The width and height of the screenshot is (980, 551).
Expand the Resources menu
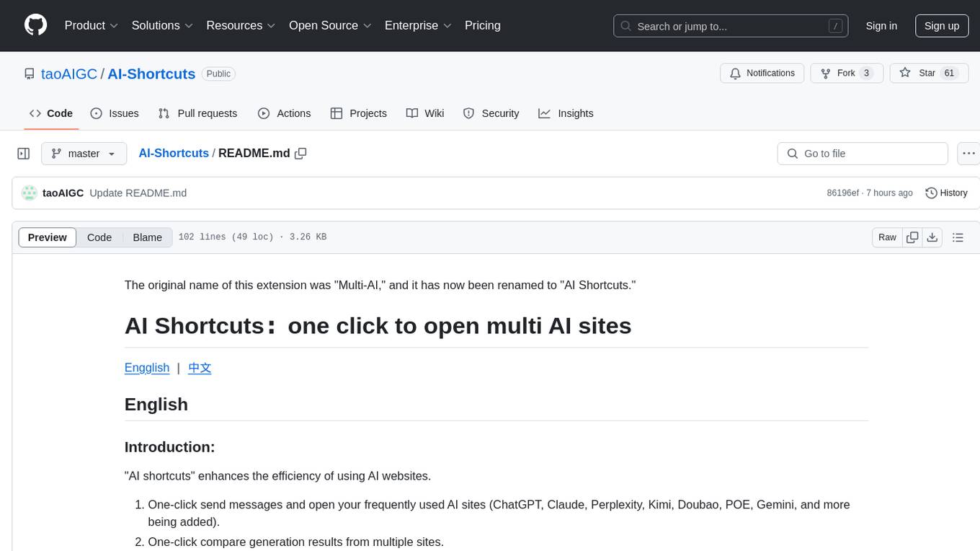pyautogui.click(x=241, y=25)
